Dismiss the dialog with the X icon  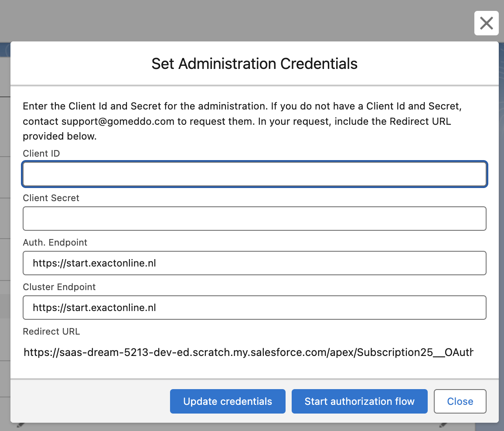(x=486, y=23)
